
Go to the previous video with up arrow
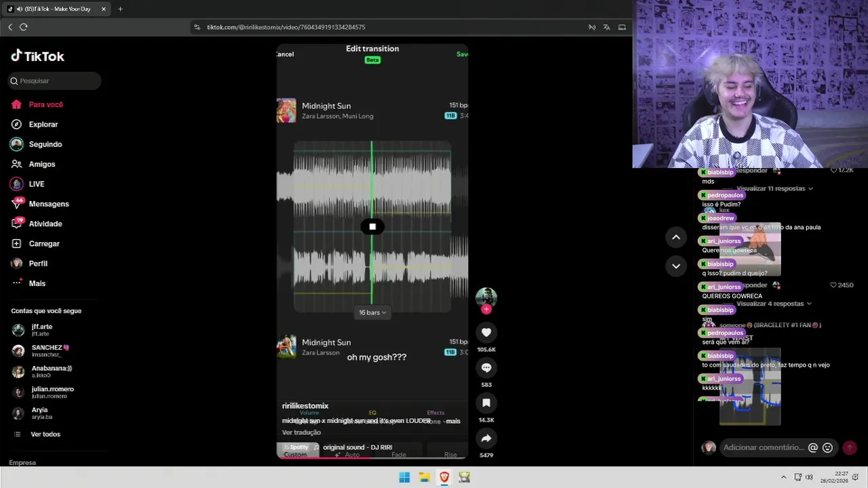[x=676, y=237]
